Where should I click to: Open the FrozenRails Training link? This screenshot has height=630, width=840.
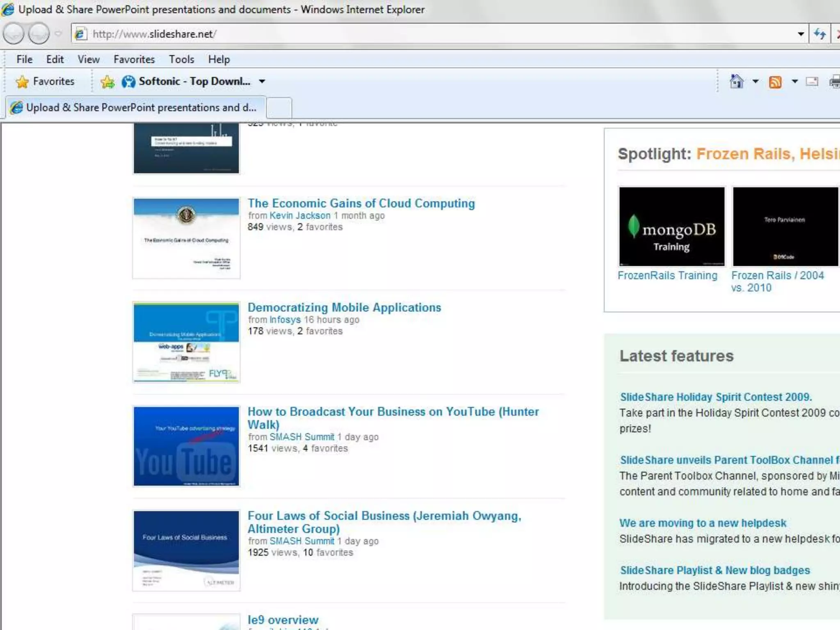click(667, 275)
